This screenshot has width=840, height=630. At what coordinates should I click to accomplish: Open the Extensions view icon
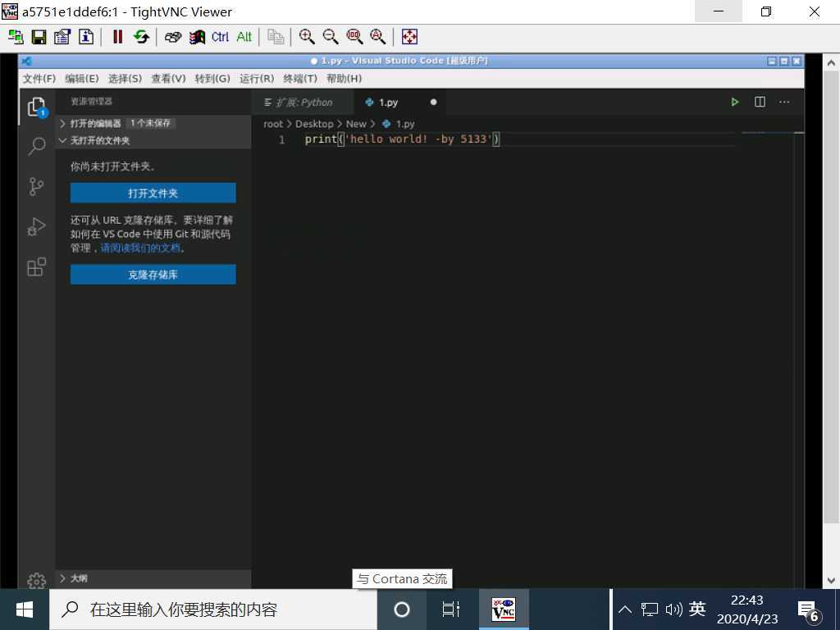(x=36, y=267)
